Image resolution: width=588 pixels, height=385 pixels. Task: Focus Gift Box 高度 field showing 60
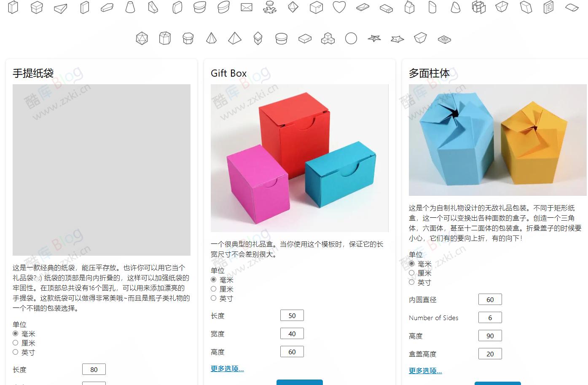292,352
